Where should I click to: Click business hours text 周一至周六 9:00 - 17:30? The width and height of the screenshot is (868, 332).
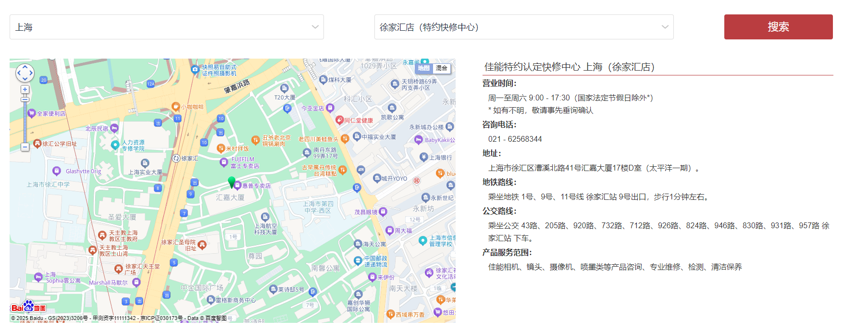pos(529,98)
